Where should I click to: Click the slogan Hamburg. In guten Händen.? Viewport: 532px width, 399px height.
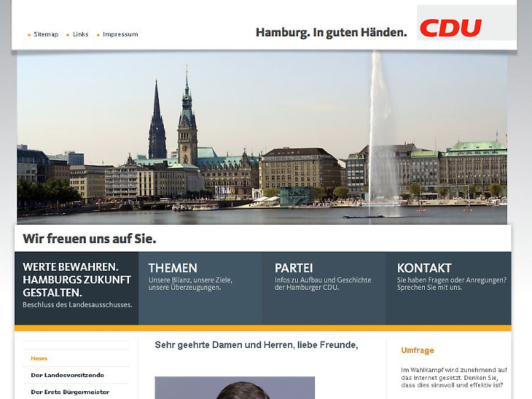[x=331, y=33]
